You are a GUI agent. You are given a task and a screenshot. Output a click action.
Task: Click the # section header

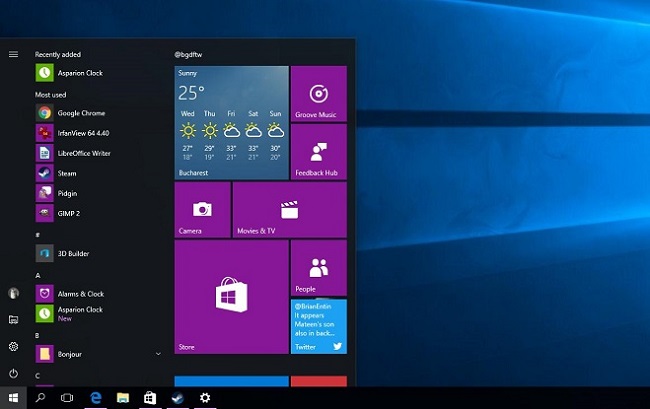tap(38, 235)
